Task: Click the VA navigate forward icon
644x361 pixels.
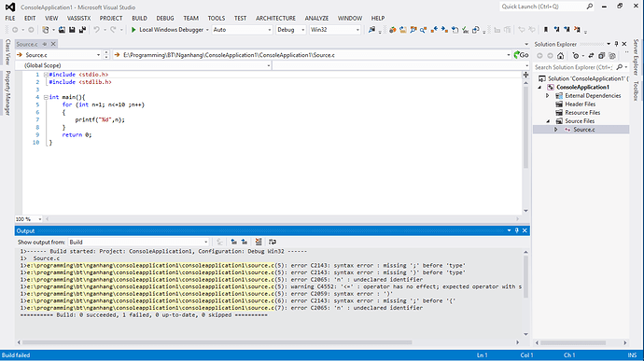Action: pyautogui.click(x=444, y=30)
